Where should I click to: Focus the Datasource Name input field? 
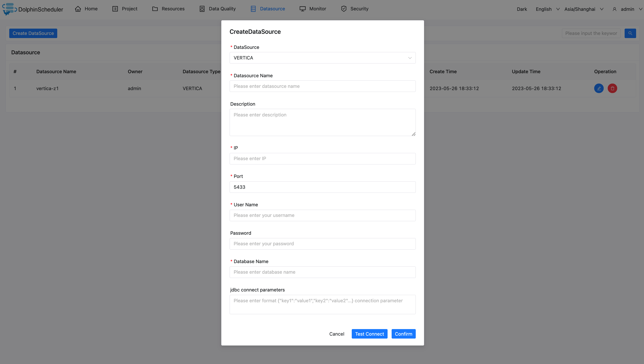click(322, 86)
